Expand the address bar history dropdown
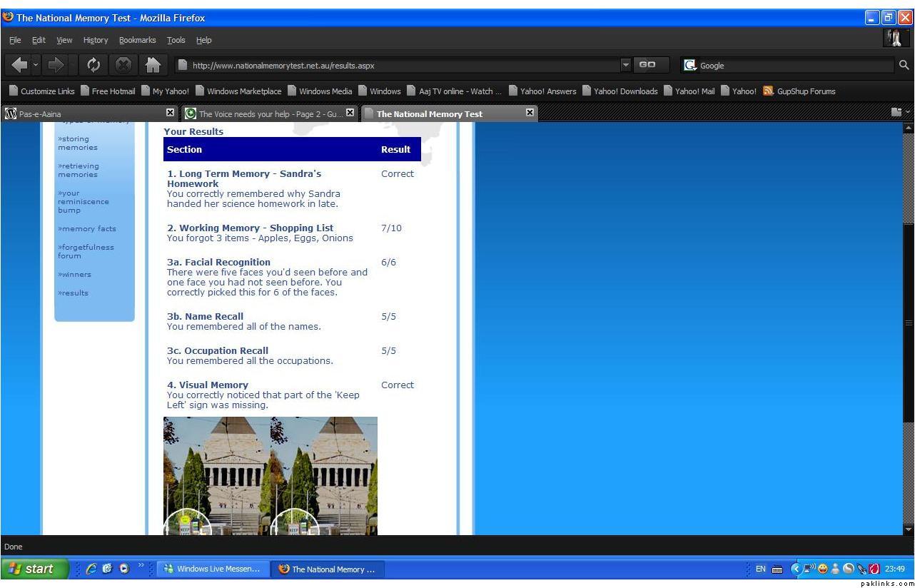 pos(626,65)
